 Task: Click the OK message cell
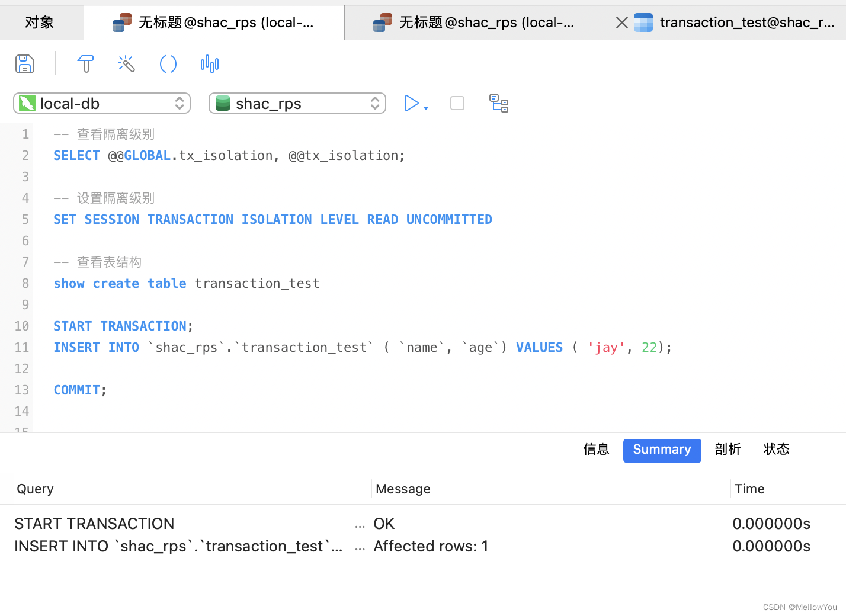click(x=384, y=524)
